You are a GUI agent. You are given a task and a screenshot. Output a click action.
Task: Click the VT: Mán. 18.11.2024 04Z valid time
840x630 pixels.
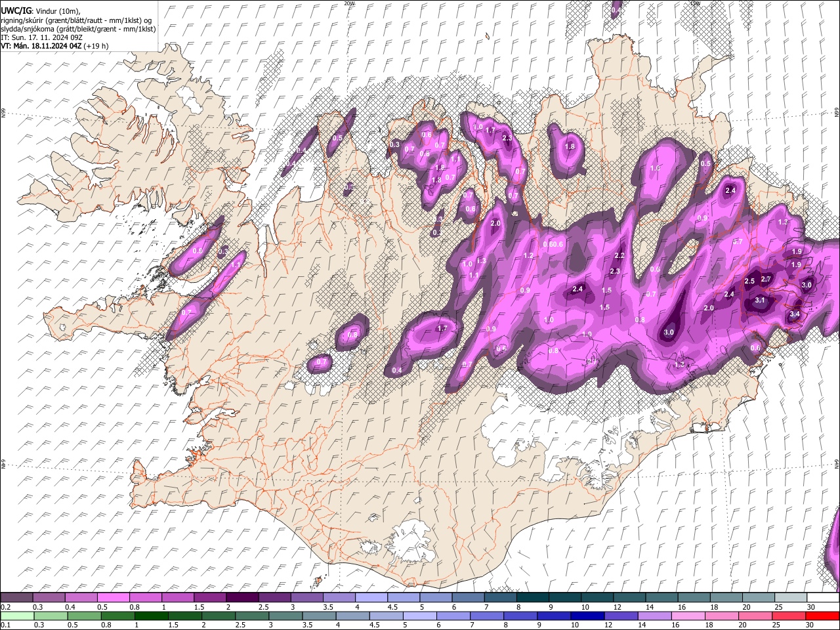41,46
